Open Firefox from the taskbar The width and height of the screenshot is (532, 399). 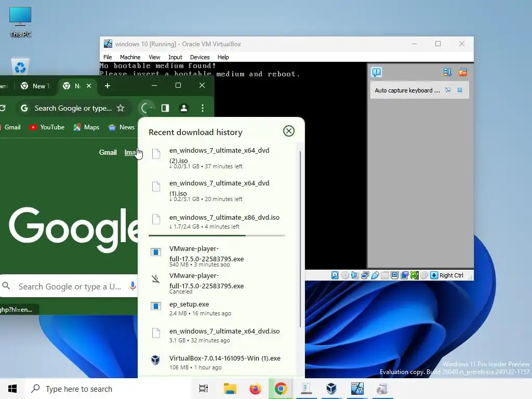[x=255, y=389]
